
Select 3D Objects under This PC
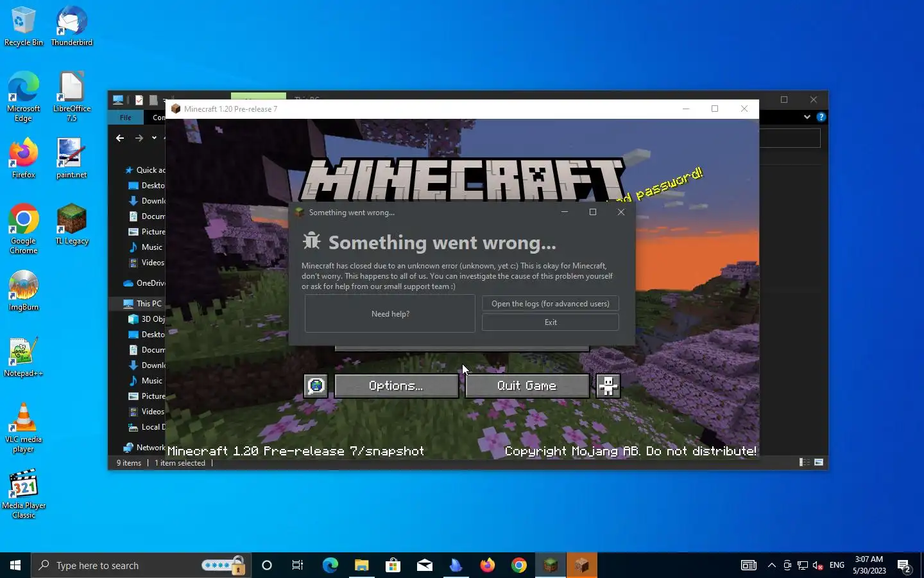coord(147,319)
